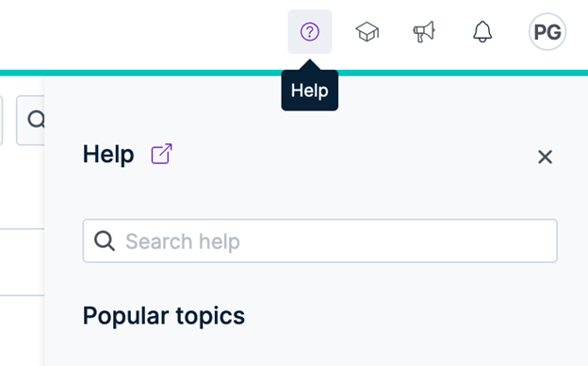
Task: Focus the Search help field
Action: (x=319, y=241)
